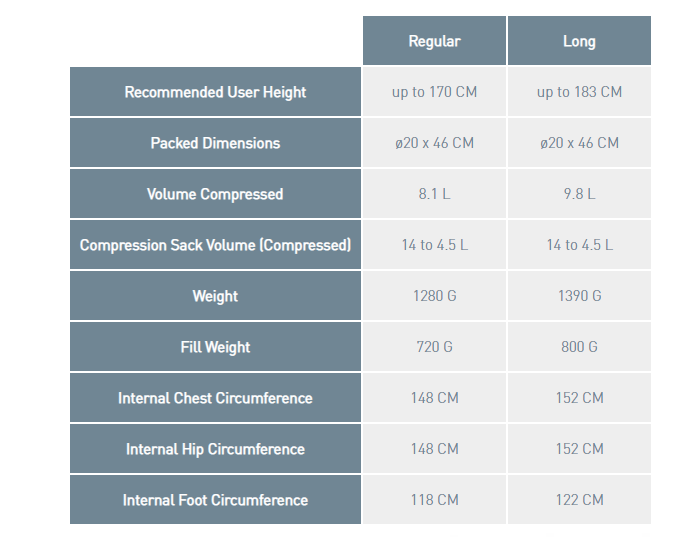The image size is (687, 537).
Task: Select Internal Foot Circumference row label
Action: (x=215, y=500)
